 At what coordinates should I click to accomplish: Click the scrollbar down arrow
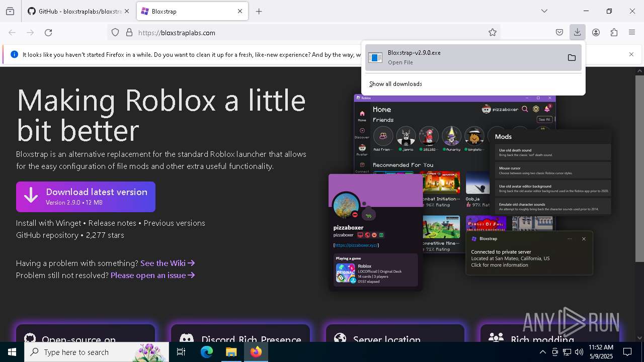(x=639, y=338)
